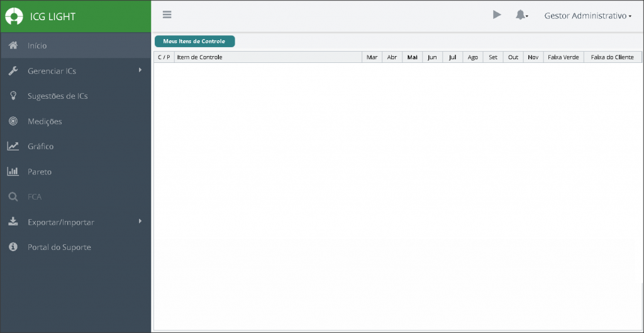Open the Gestor Administrativo user dropdown

588,16
